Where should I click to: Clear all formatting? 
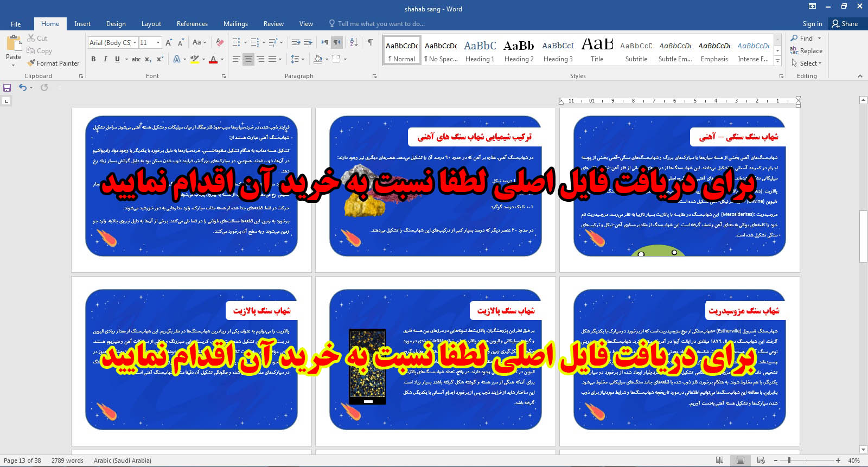coord(220,42)
